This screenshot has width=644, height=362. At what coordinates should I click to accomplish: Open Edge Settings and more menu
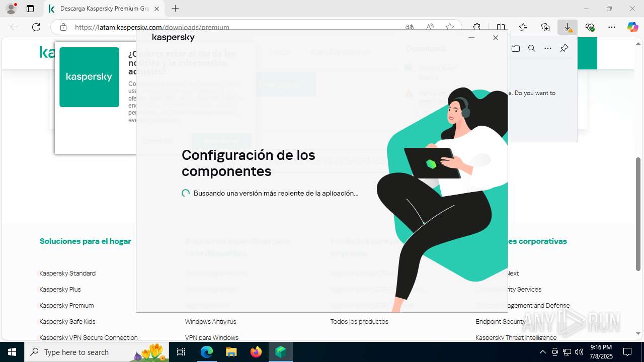tap(612, 27)
